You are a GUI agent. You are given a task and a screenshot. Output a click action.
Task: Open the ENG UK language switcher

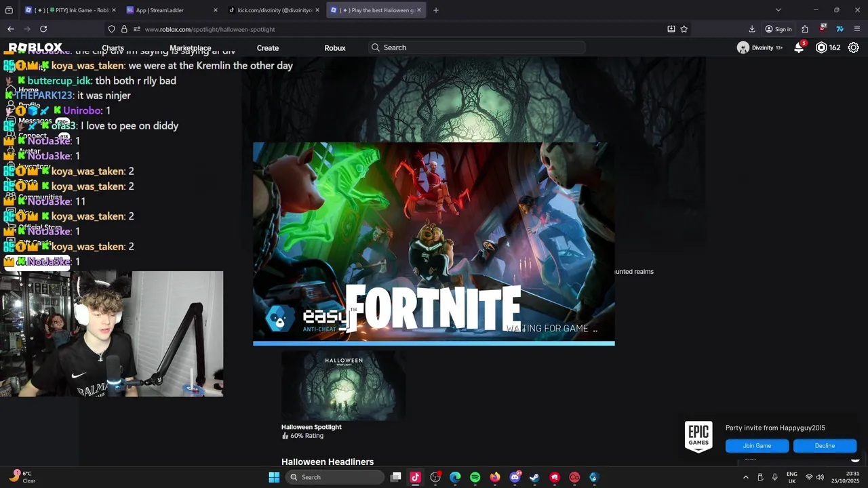tap(792, 477)
